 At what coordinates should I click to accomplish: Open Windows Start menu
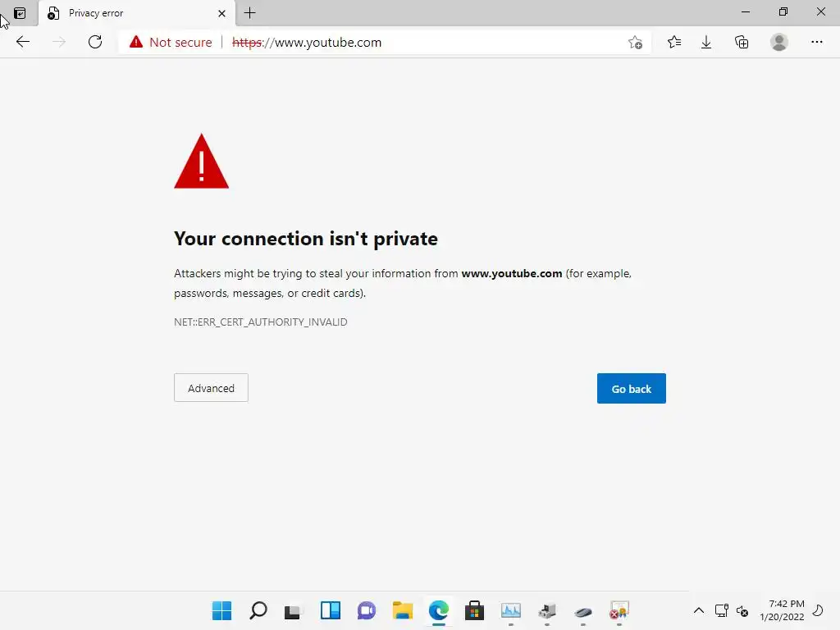(221, 610)
